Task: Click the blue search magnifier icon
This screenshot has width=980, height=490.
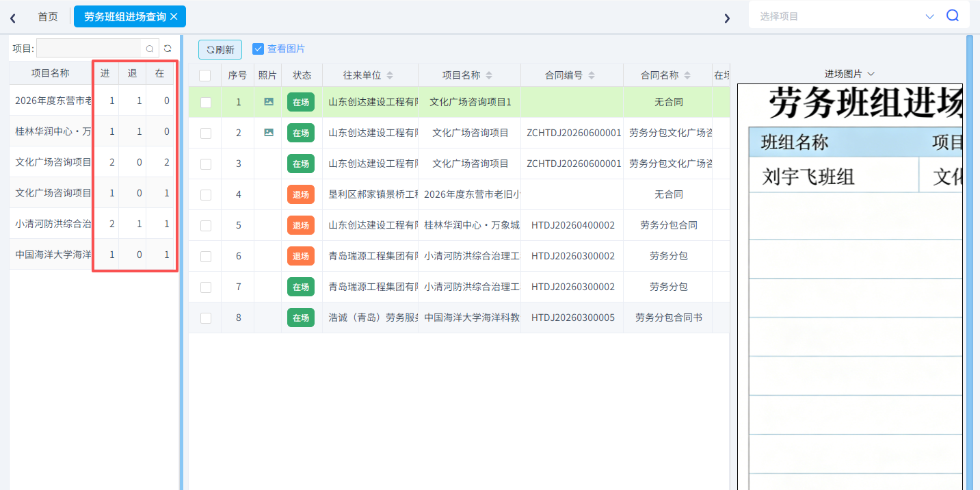Action: (953, 16)
